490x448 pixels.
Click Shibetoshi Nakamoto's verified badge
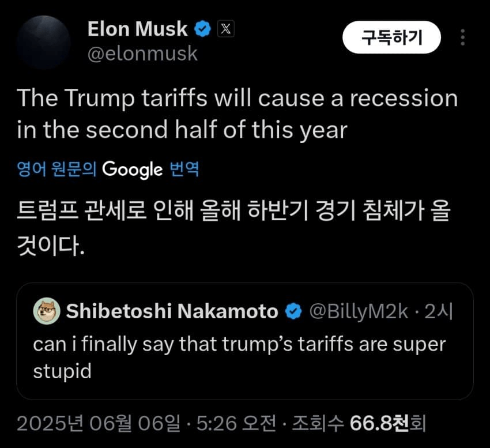coord(293,312)
